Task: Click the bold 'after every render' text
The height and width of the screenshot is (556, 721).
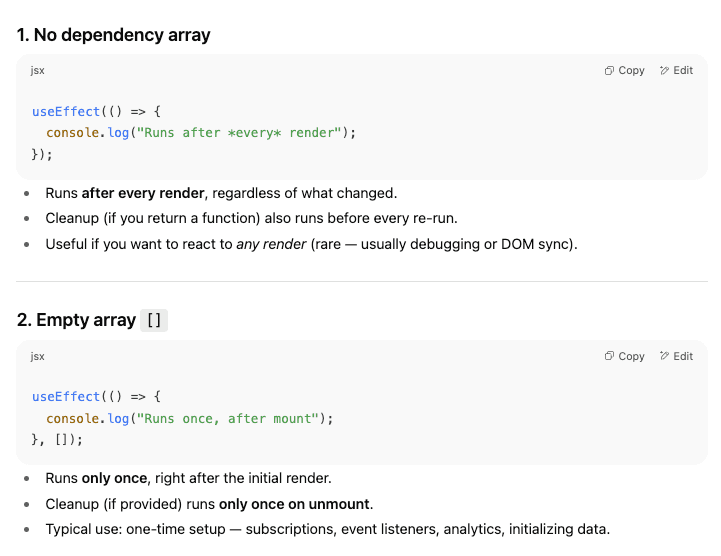Action: (x=143, y=193)
